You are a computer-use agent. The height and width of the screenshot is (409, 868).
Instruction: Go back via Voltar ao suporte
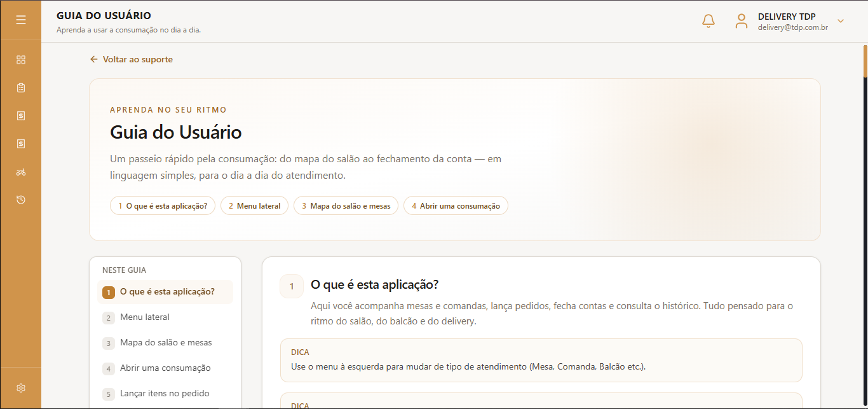(132, 59)
